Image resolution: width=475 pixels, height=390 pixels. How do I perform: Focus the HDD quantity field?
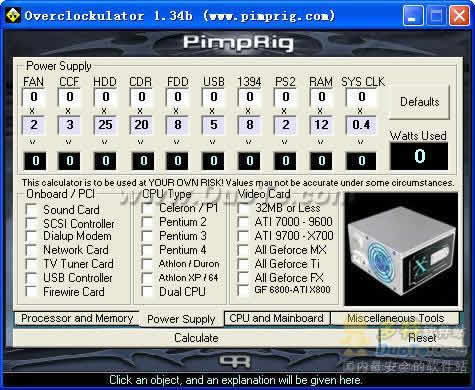pos(106,97)
